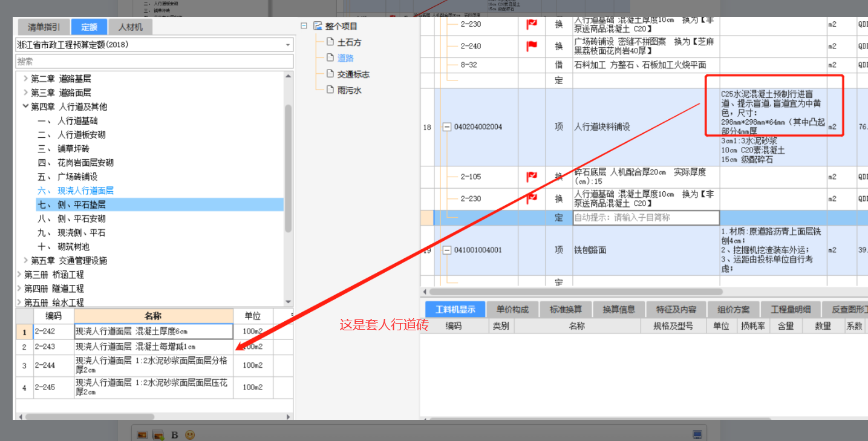Click the 雨污水 document icon
The height and width of the screenshot is (441, 868).
coord(330,90)
